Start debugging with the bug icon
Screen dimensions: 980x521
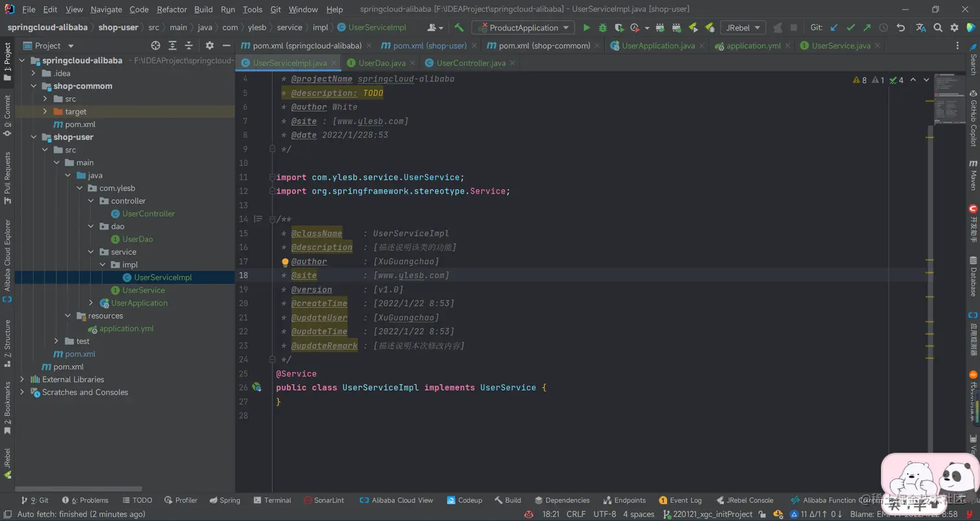[603, 28]
